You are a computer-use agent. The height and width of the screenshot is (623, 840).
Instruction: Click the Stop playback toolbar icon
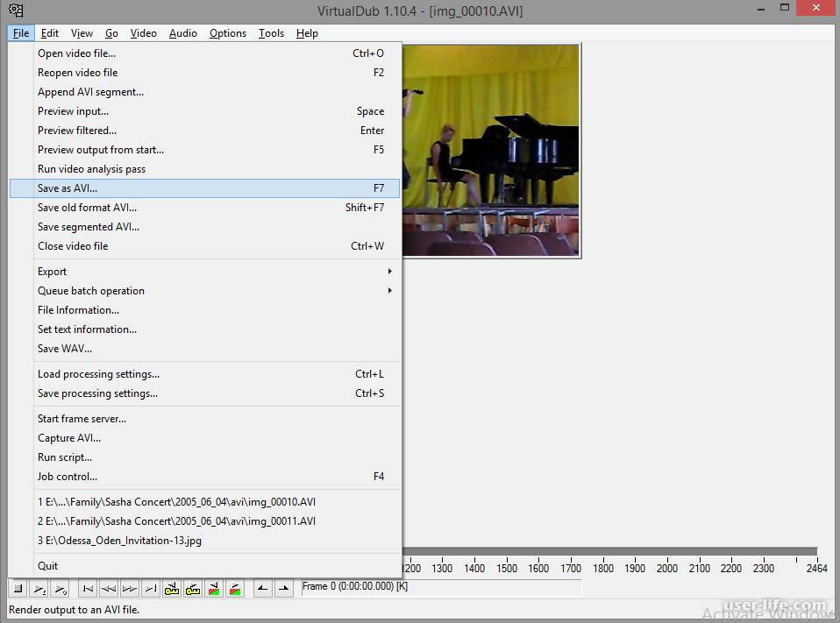(18, 589)
